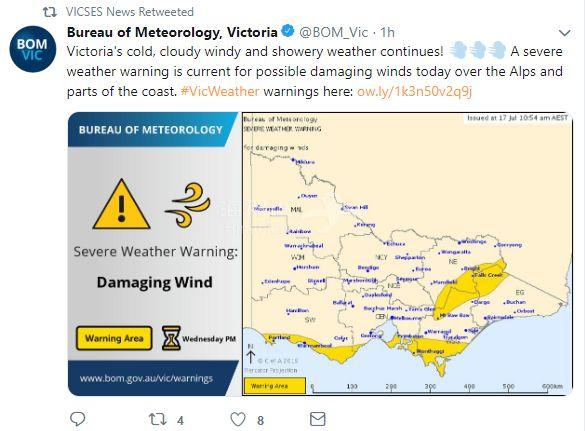585x431 pixels.
Task: Open the 1h tweet timestamp
Action: click(387, 32)
